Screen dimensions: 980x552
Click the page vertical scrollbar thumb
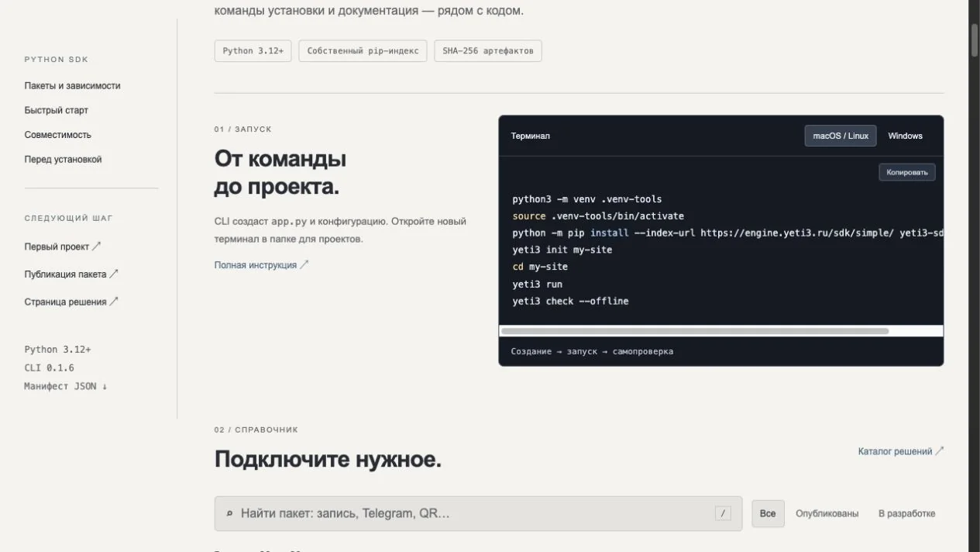click(x=975, y=39)
